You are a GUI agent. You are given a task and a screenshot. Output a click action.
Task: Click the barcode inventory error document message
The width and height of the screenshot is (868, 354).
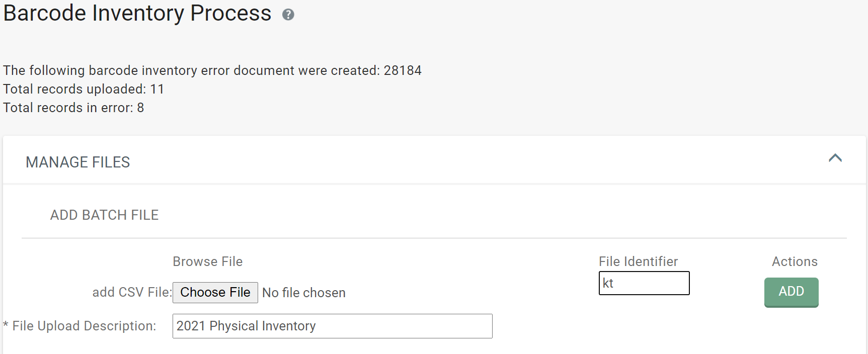191,70
